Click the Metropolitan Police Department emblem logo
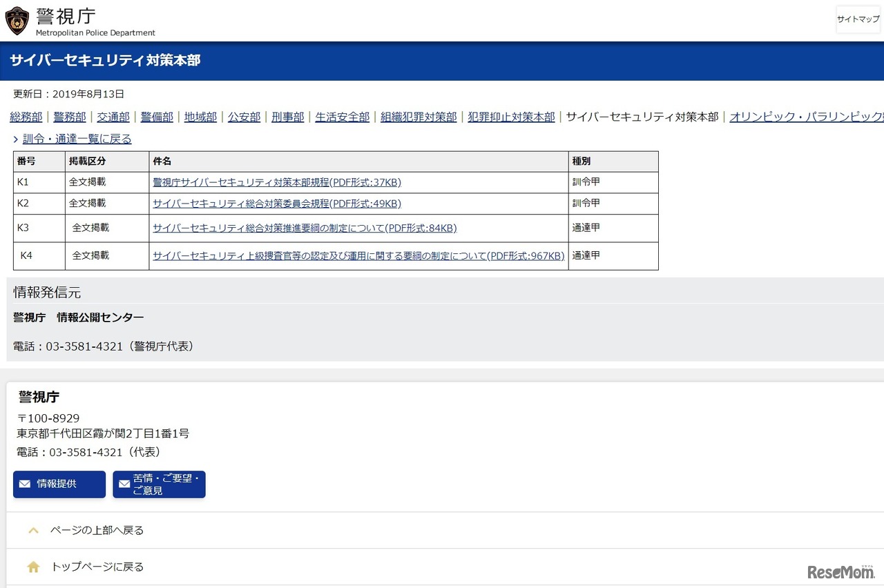 coord(17,21)
